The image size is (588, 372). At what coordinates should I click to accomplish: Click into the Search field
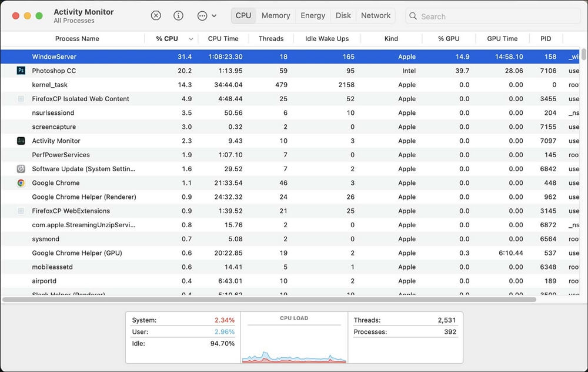point(493,16)
